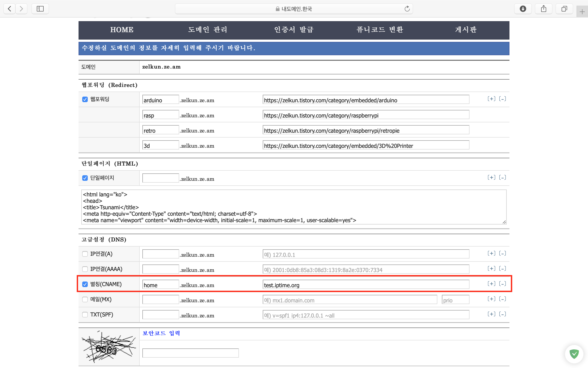Open the 도메인 관리 menu
The width and height of the screenshot is (588, 368).
[x=208, y=30]
